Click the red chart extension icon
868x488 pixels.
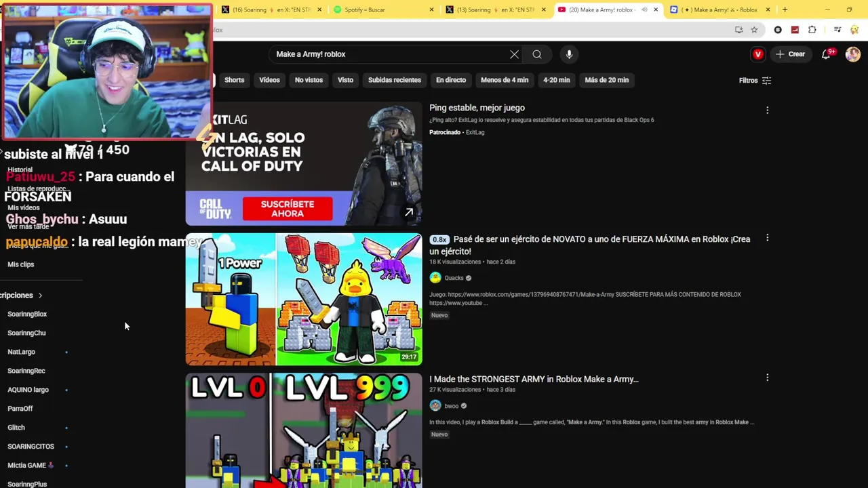795,30
